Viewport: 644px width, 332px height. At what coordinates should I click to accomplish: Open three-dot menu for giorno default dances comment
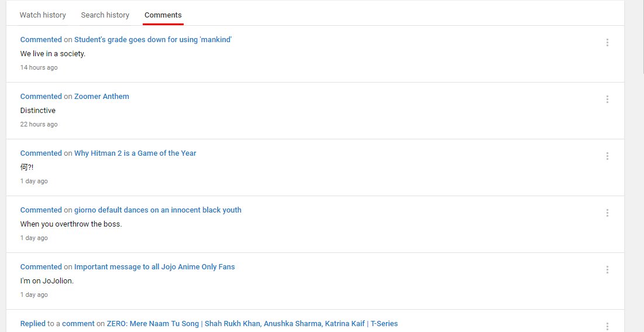(x=607, y=213)
